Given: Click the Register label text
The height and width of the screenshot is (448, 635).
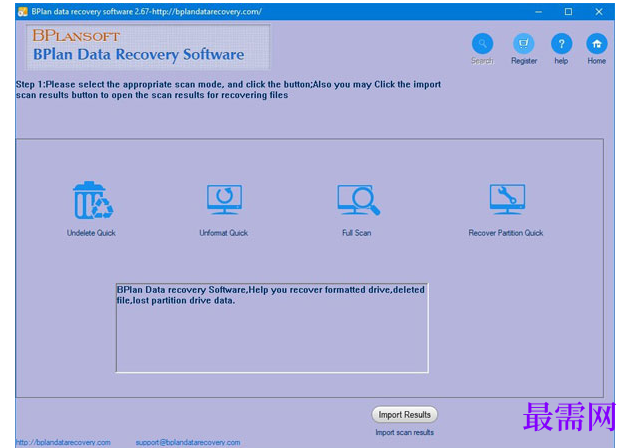Looking at the screenshot, I should tap(524, 61).
